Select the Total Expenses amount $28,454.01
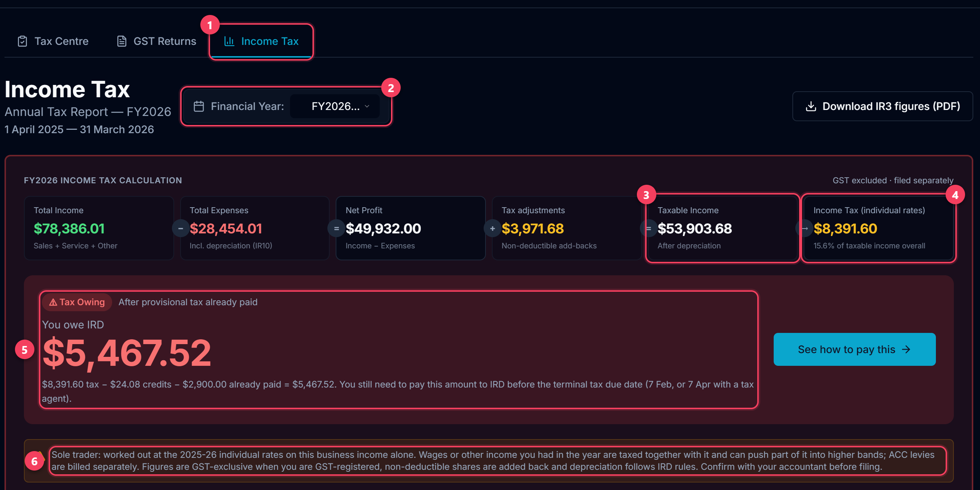This screenshot has height=490, width=980. click(226, 229)
